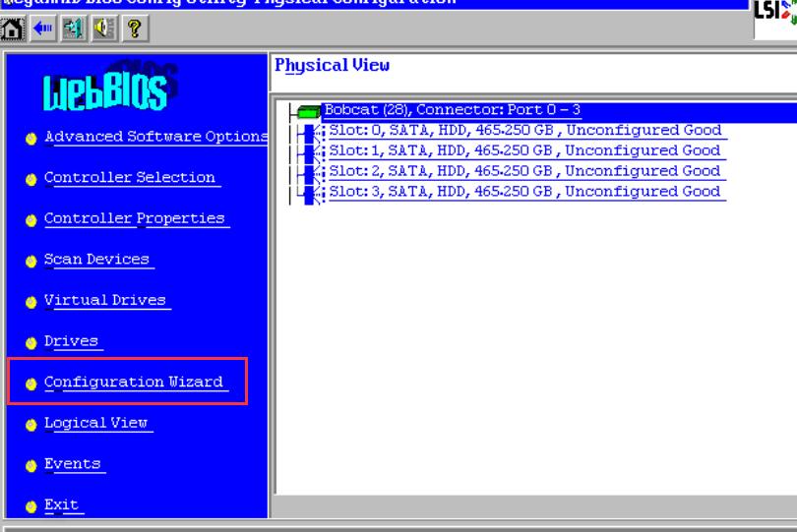Open Advanced Software Options
The width and height of the screenshot is (797, 532).
[x=155, y=137]
